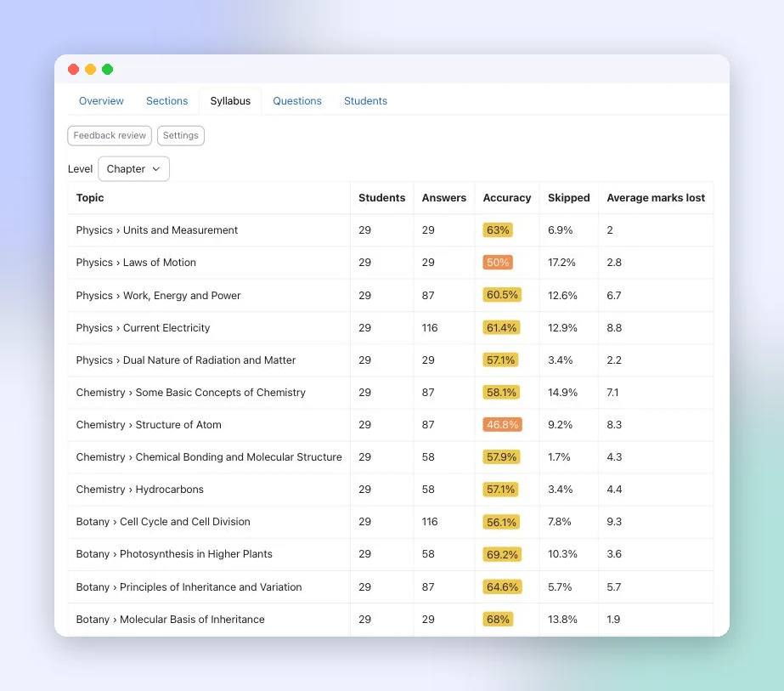The image size is (784, 691).
Task: Select the Syllabus tab
Action: click(230, 101)
